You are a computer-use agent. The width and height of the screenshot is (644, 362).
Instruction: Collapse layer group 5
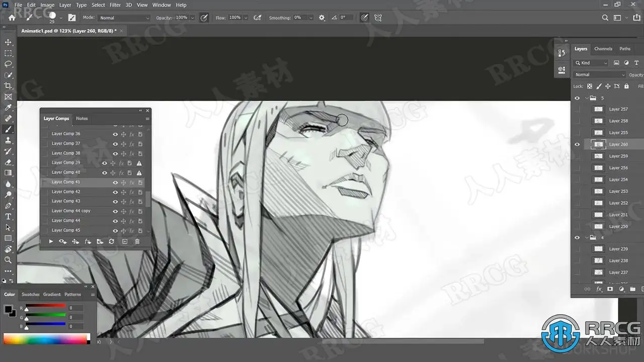click(x=587, y=98)
